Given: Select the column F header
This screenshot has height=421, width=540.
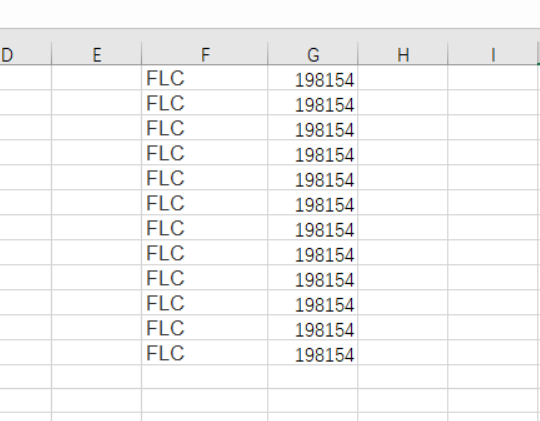Looking at the screenshot, I should [x=205, y=54].
